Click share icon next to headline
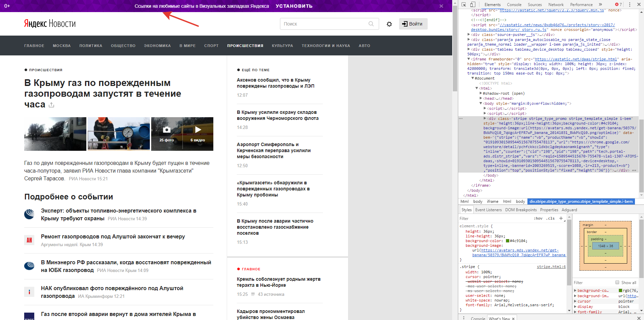Image resolution: width=644 pixels, height=320 pixels. 51,105
